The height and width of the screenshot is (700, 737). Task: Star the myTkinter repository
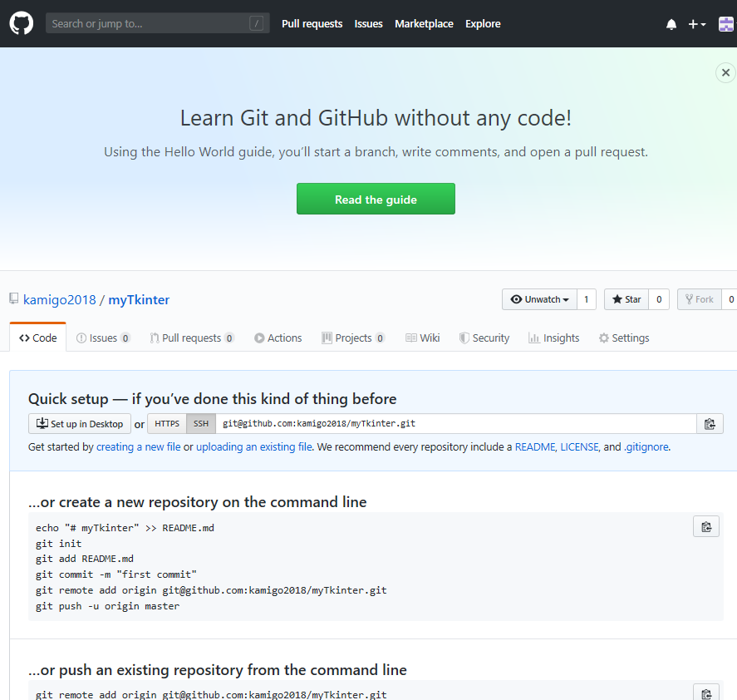pyautogui.click(x=626, y=299)
